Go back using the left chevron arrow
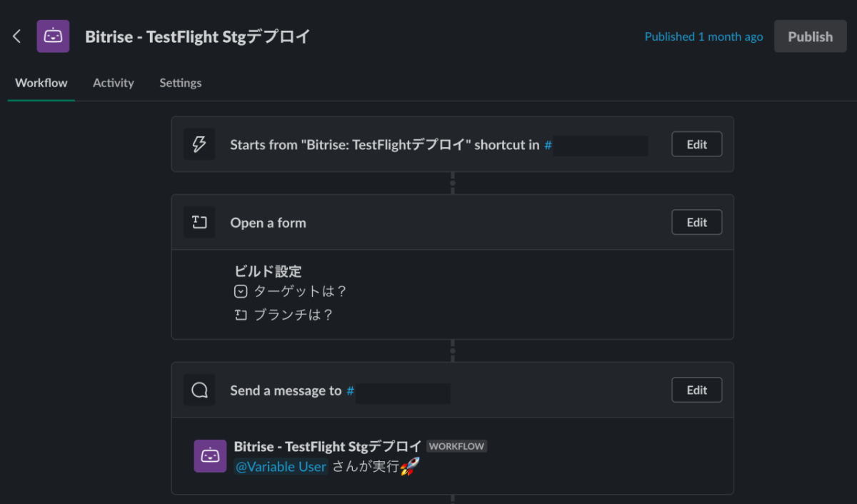857x504 pixels. (17, 36)
